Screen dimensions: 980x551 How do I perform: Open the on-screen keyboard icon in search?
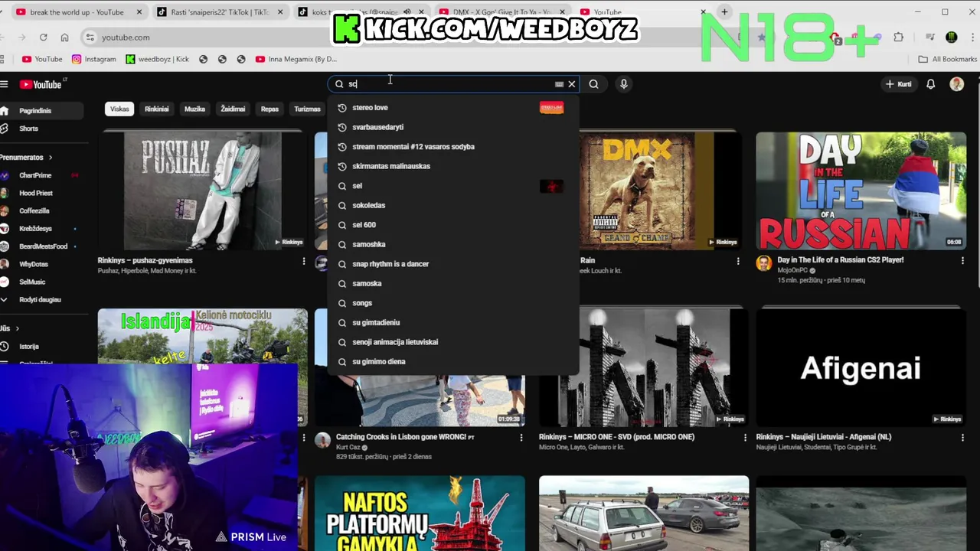click(x=559, y=84)
